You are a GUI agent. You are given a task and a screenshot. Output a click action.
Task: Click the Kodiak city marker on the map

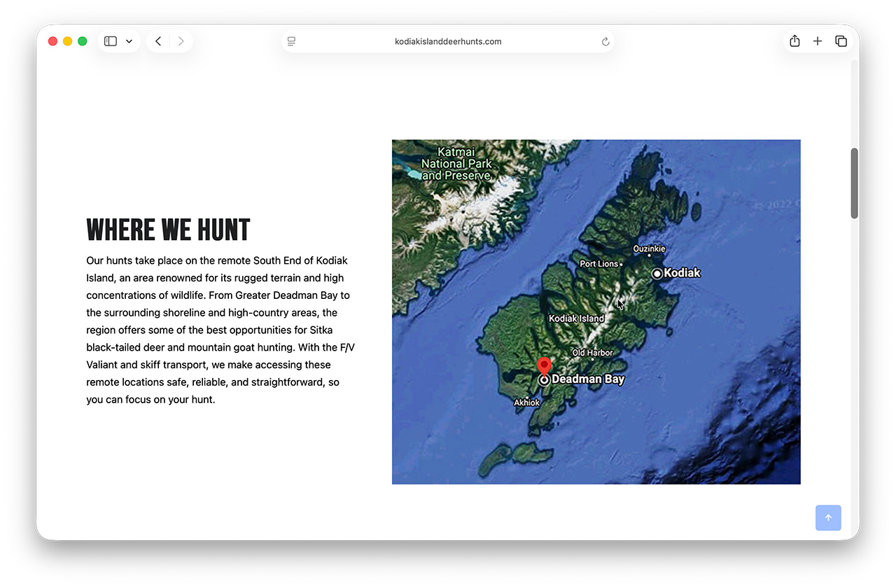click(657, 274)
